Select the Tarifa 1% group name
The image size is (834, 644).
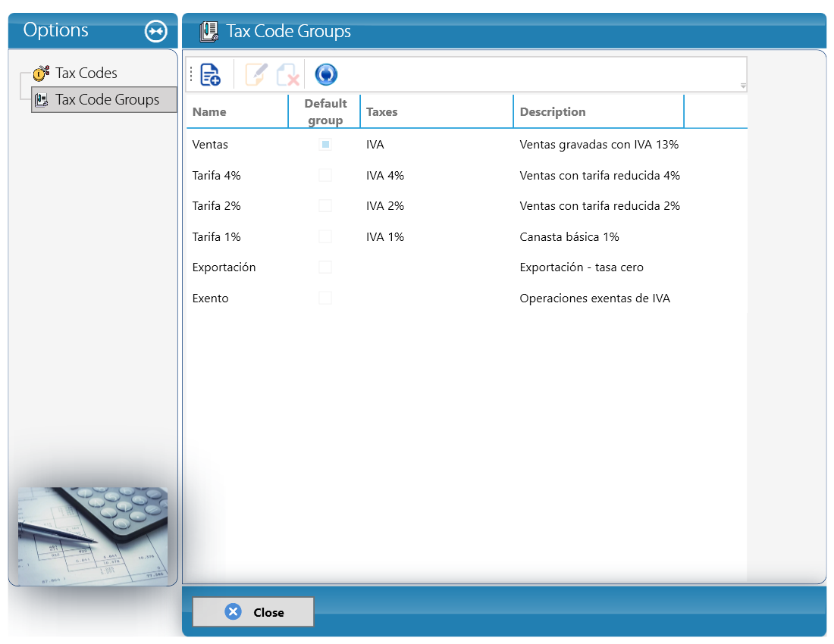[x=217, y=236]
